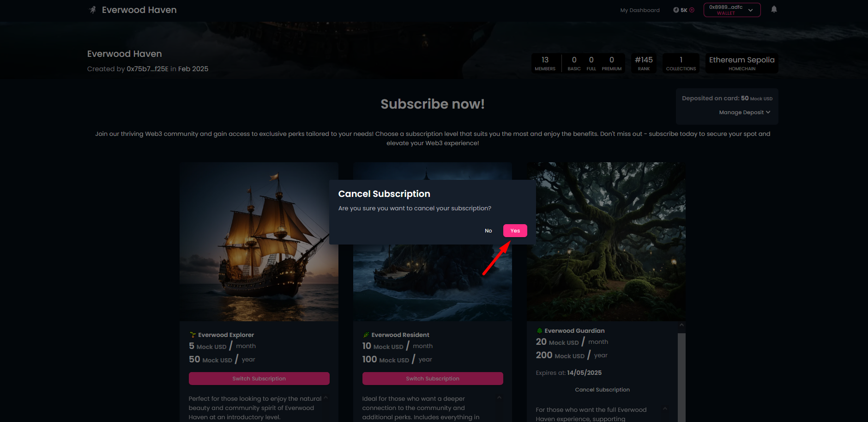Click Cancel Subscription link on Guardian card
Viewport: 868px width, 422px height.
coord(602,390)
